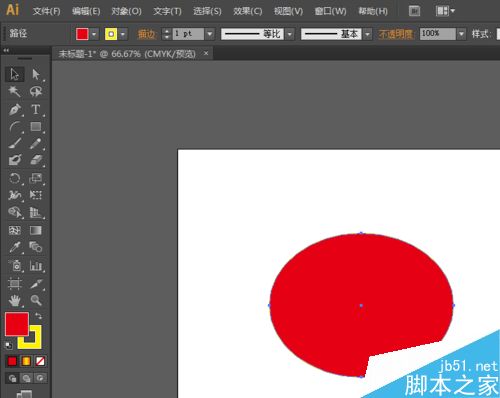Open the 效果(C) menu
Viewport: 500px width, 398px height.
pyautogui.click(x=248, y=11)
